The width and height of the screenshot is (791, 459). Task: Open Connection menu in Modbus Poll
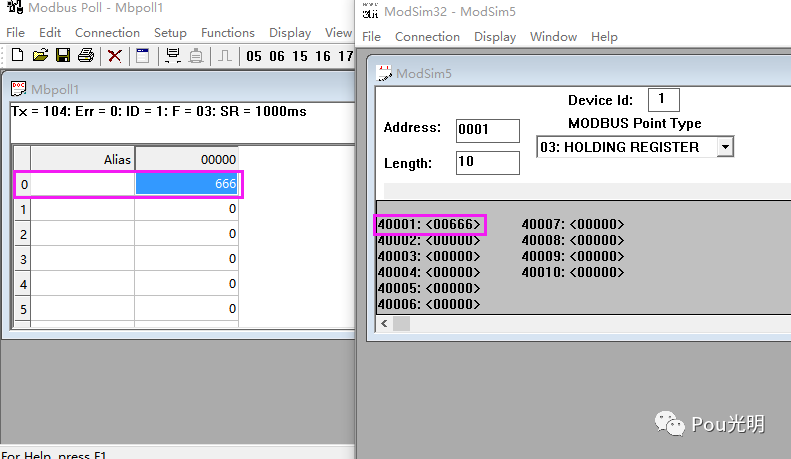(x=107, y=33)
